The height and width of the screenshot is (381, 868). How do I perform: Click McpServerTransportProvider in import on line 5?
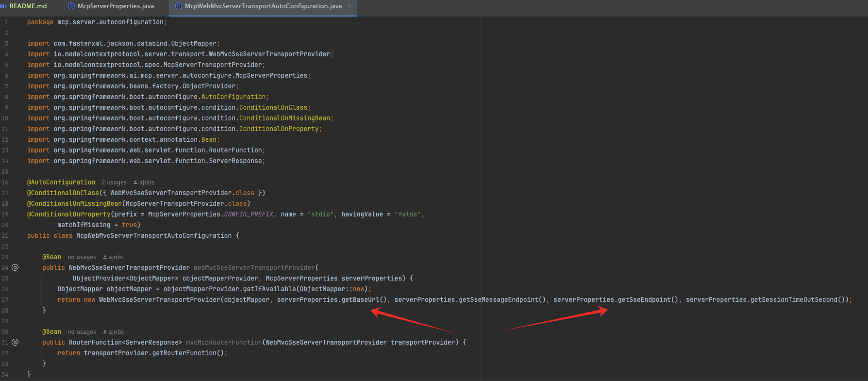[x=213, y=65]
